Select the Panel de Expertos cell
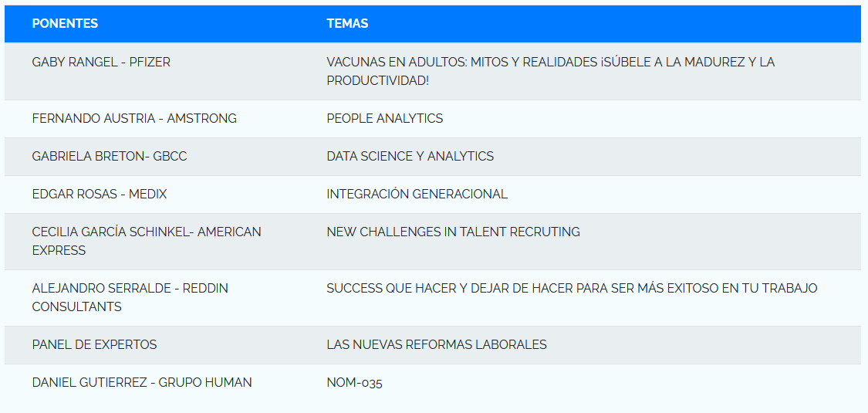This screenshot has height=413, width=868. tap(94, 344)
